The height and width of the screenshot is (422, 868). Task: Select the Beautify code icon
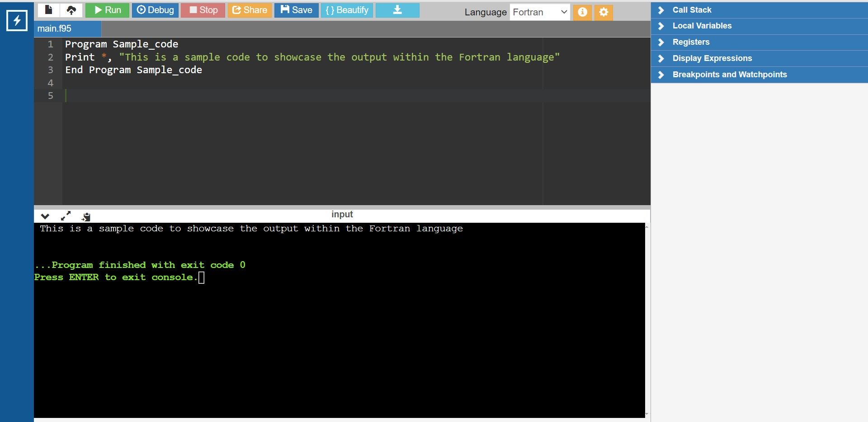(347, 9)
